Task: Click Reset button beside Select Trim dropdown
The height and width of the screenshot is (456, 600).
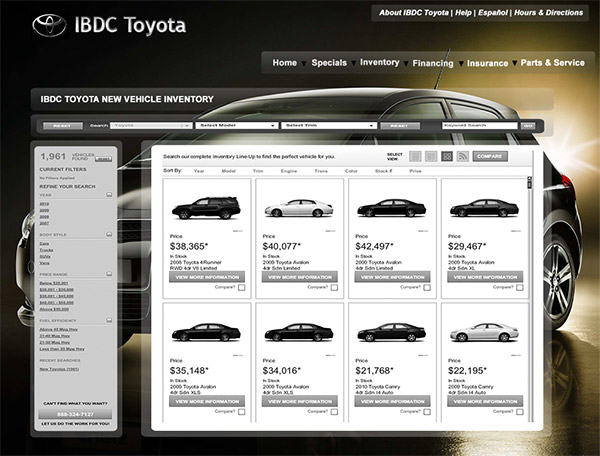Action: coord(399,126)
